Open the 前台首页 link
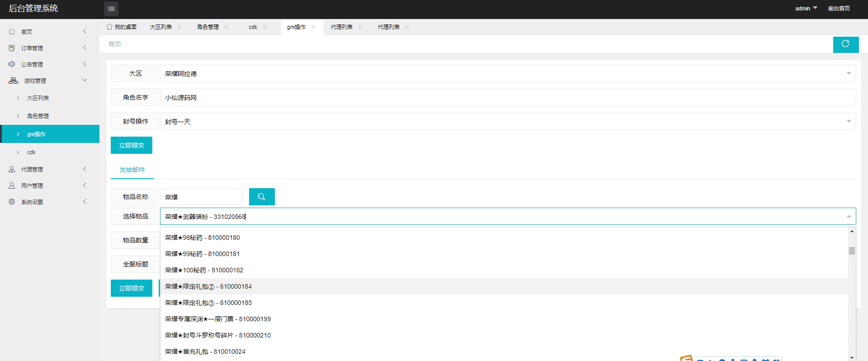The height and width of the screenshot is (361, 868). (839, 8)
